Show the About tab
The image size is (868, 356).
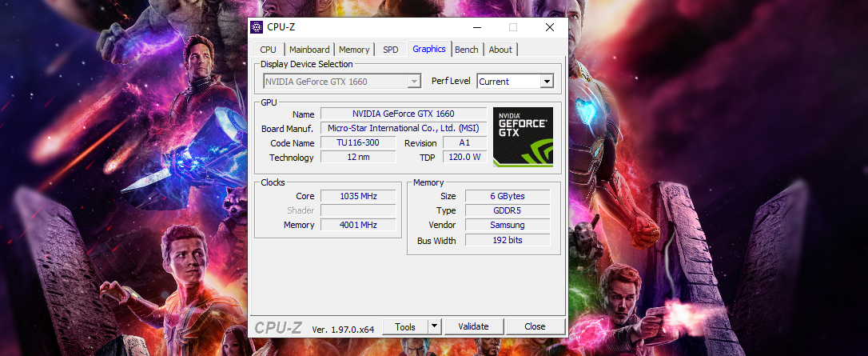click(x=500, y=50)
